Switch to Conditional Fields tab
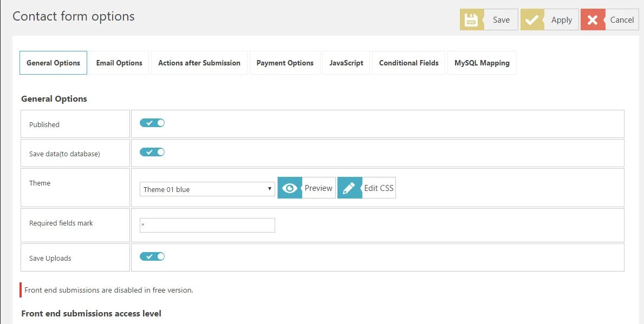Screen dimensions: 644x324 (x=408, y=63)
